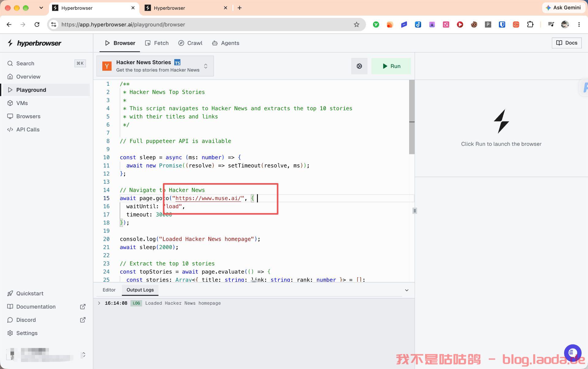Switch to the Crawl tab

(x=190, y=43)
